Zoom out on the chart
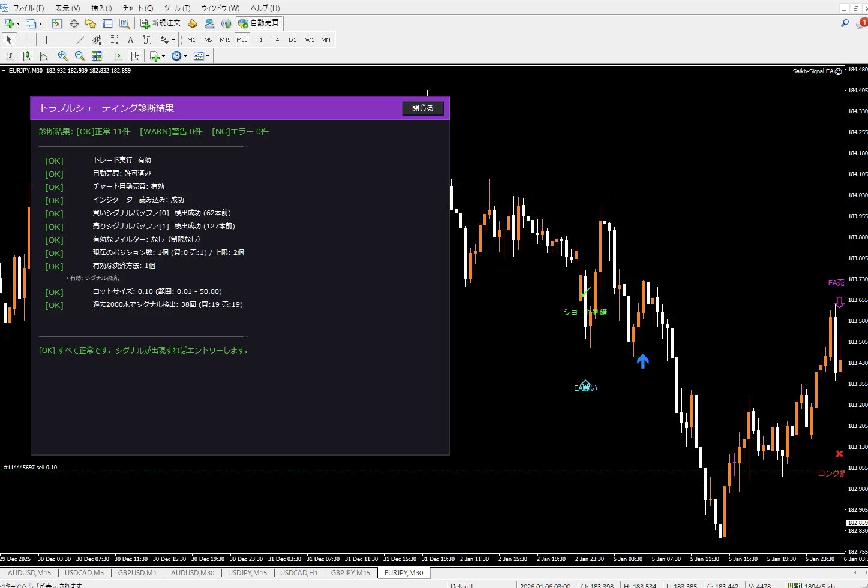The image size is (868, 588). coord(79,55)
